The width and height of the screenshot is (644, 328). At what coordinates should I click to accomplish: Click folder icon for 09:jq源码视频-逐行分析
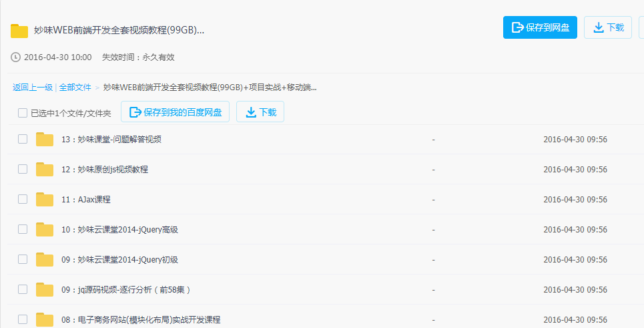[44, 290]
